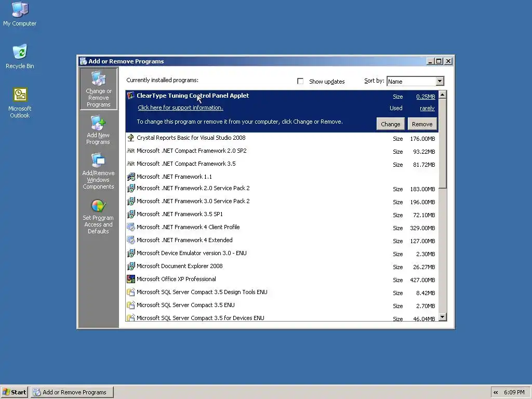Click the Crystal Reports Basic program icon
This screenshot has width=532, height=399.
click(130, 138)
